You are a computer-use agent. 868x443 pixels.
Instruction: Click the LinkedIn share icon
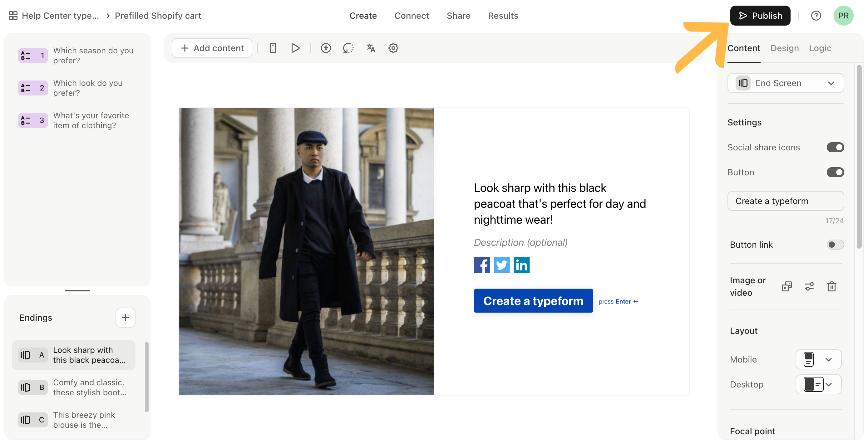(521, 265)
